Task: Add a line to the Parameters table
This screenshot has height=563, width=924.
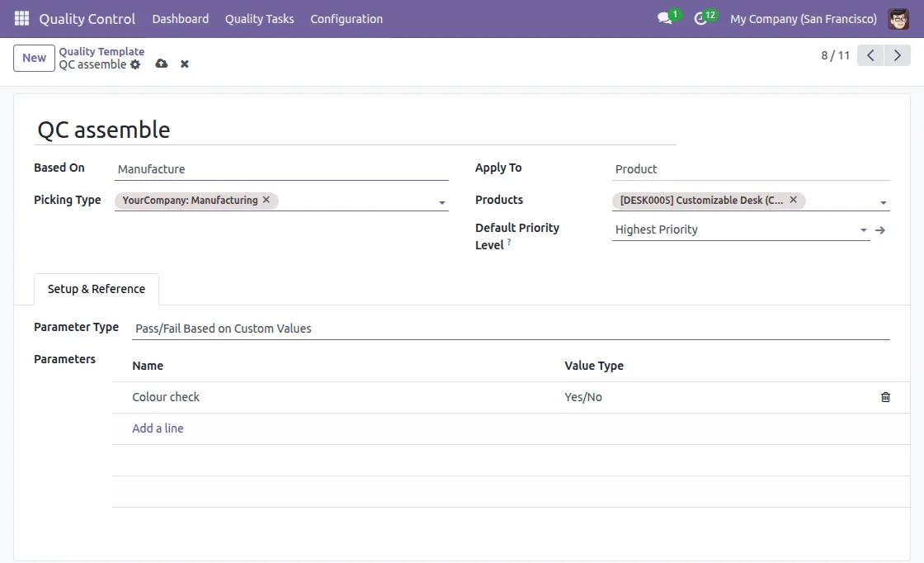Action: [158, 428]
